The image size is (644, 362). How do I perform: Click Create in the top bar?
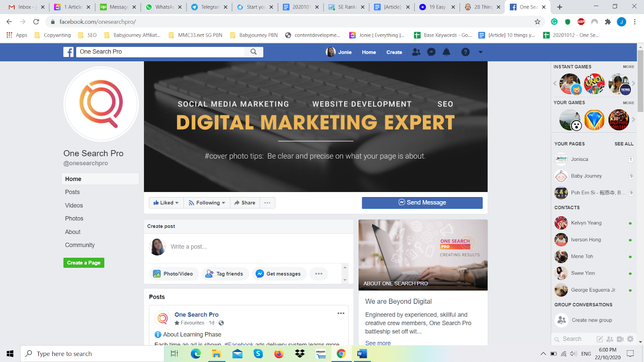tap(394, 52)
